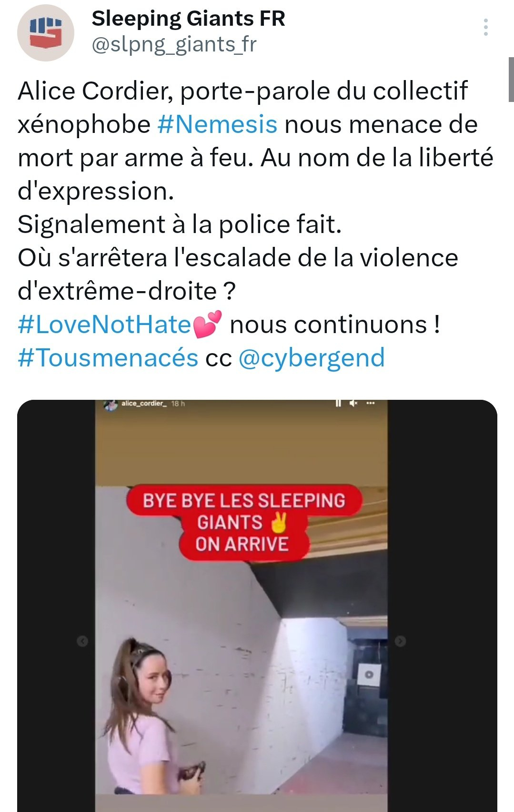The height and width of the screenshot is (812, 514).
Task: Click the 18 h story timestamp
Action: pyautogui.click(x=178, y=404)
